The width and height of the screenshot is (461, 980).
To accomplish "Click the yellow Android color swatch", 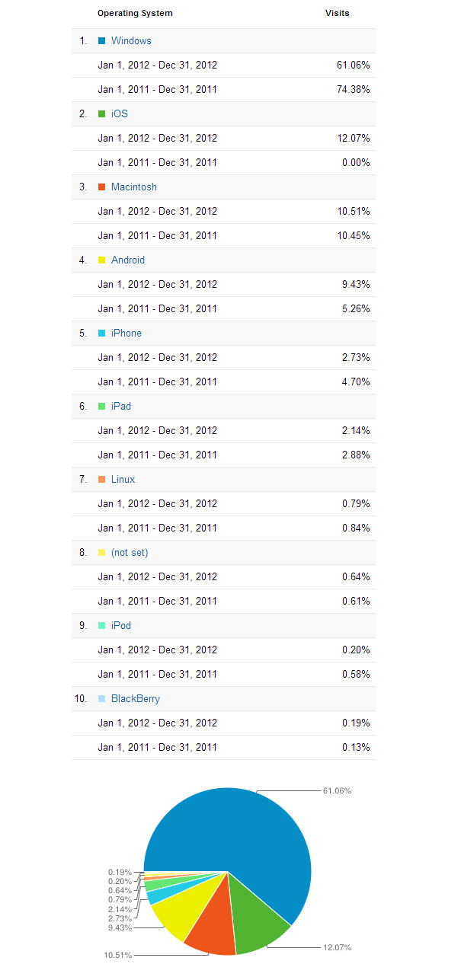I will point(102,260).
